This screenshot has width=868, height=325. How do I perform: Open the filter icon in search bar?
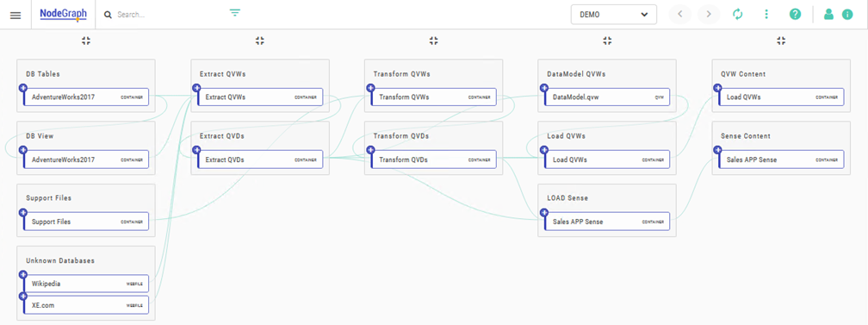[x=235, y=13]
